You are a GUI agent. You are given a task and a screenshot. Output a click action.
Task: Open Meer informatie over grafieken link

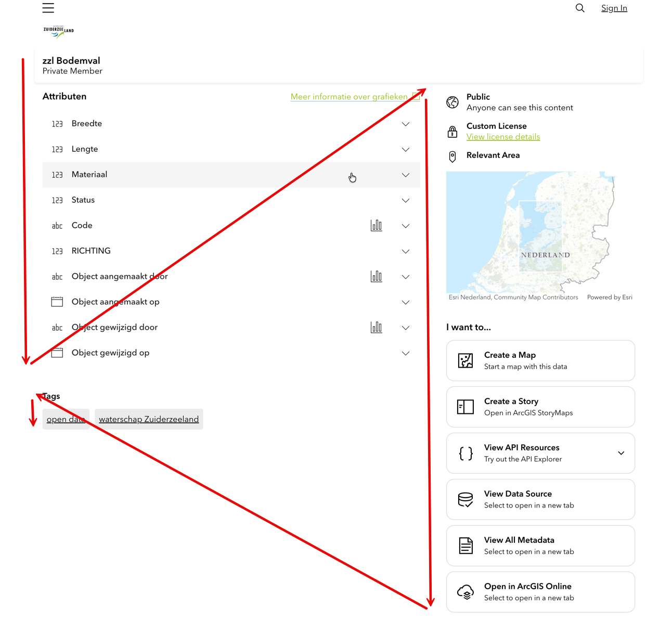click(x=349, y=97)
